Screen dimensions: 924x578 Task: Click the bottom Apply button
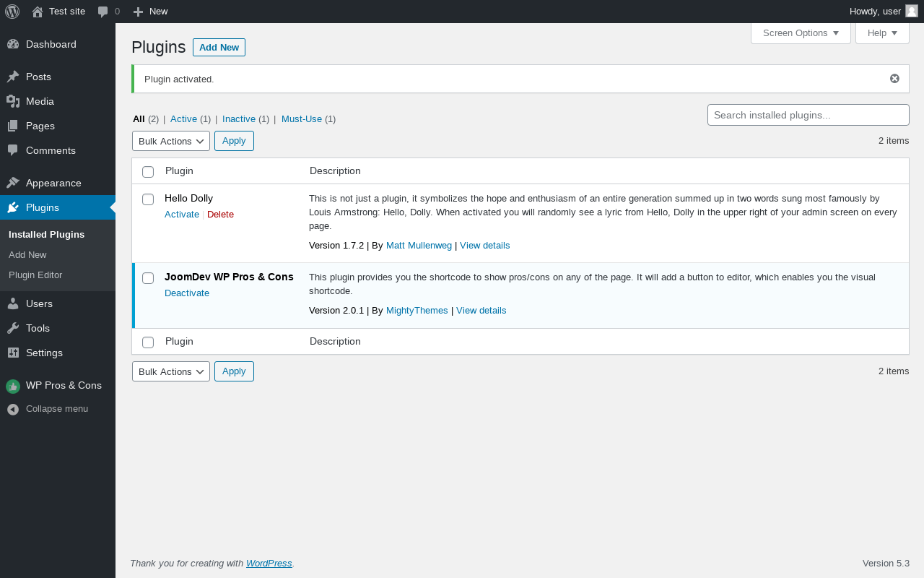tap(234, 371)
